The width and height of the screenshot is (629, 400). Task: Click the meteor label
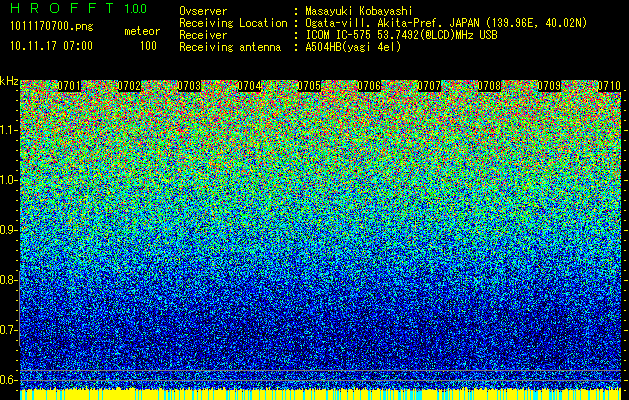(142, 31)
